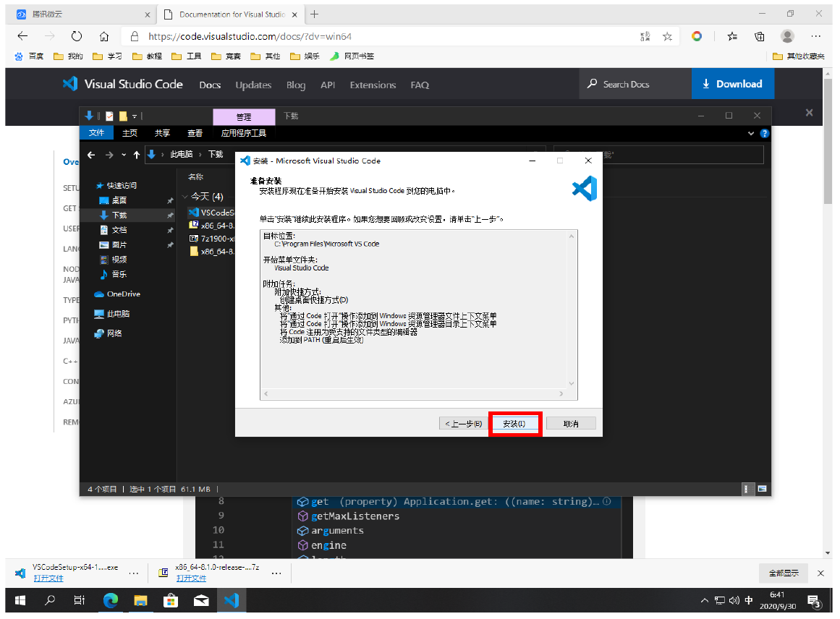
Task: Switch to large icons view in File Explorer
Action: 762,489
